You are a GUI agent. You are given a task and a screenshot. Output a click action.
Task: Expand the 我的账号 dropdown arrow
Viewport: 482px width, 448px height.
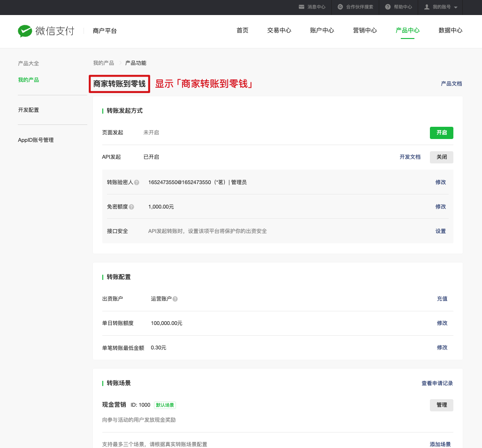456,7
